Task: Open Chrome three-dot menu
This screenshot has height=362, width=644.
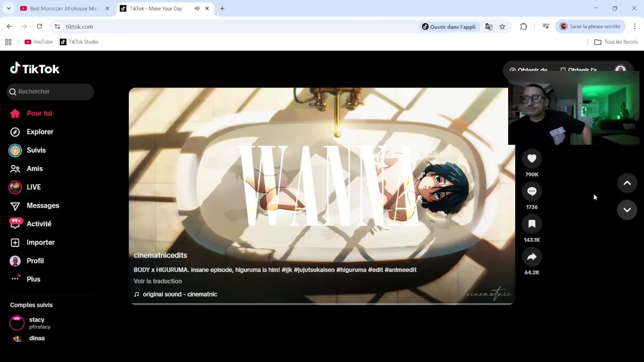Action: 634,27
